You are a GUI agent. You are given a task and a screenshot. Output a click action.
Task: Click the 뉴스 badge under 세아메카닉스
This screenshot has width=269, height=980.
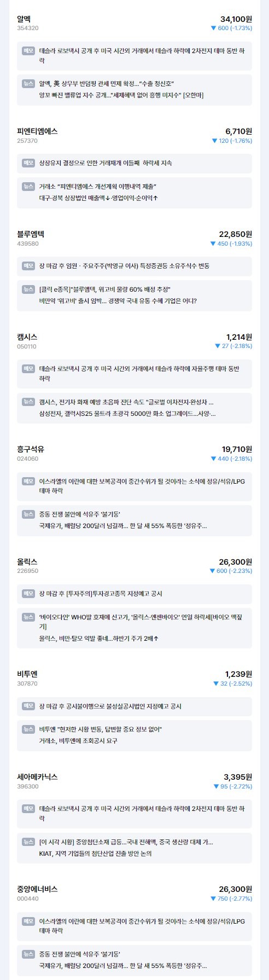click(x=28, y=842)
